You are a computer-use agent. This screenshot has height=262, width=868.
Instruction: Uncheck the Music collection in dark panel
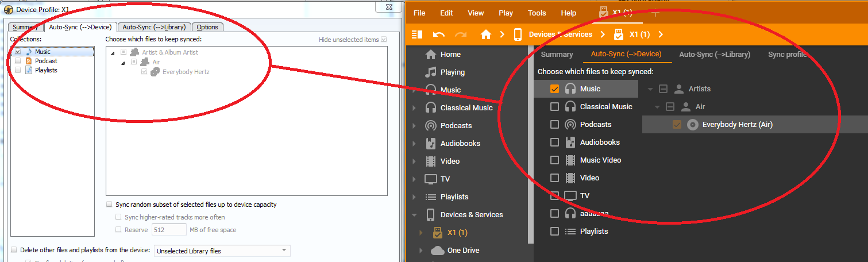pyautogui.click(x=554, y=89)
